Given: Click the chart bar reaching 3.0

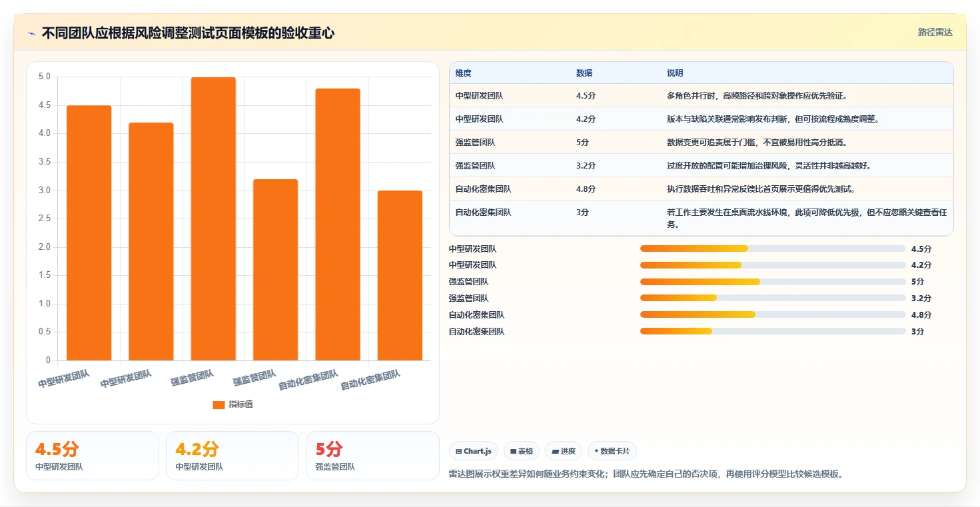Looking at the screenshot, I should [x=400, y=276].
